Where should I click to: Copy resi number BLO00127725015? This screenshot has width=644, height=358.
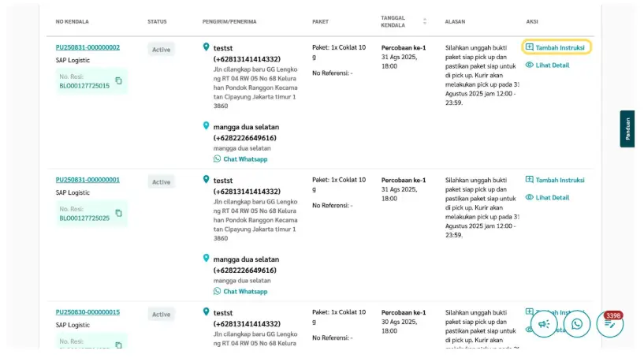click(x=119, y=80)
